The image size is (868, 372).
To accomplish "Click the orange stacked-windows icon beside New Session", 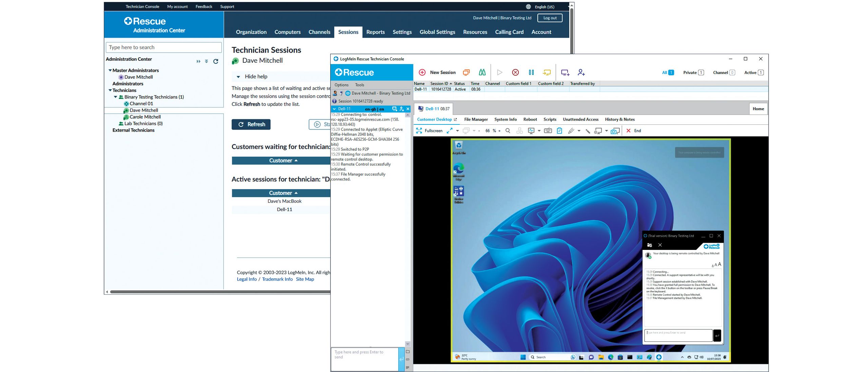I will tap(467, 72).
